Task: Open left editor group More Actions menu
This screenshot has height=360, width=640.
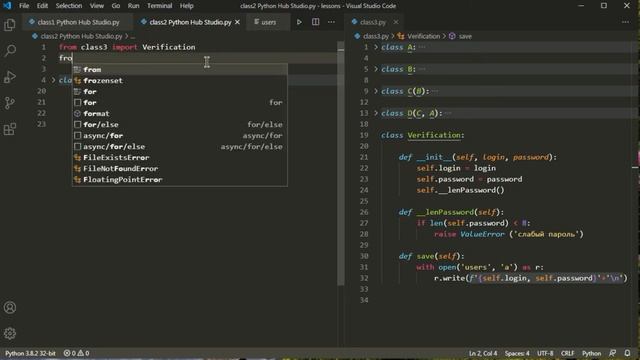Action: pyautogui.click(x=331, y=22)
